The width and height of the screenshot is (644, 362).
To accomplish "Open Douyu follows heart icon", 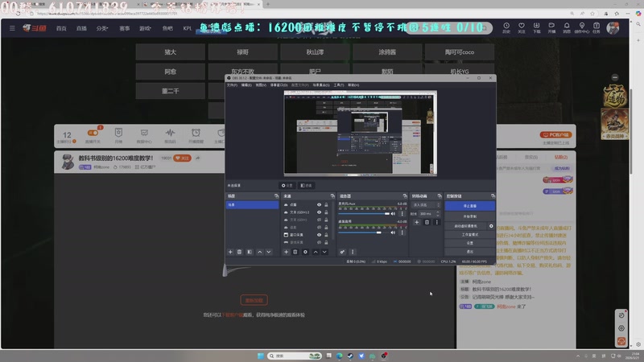I will pyautogui.click(x=521, y=27).
